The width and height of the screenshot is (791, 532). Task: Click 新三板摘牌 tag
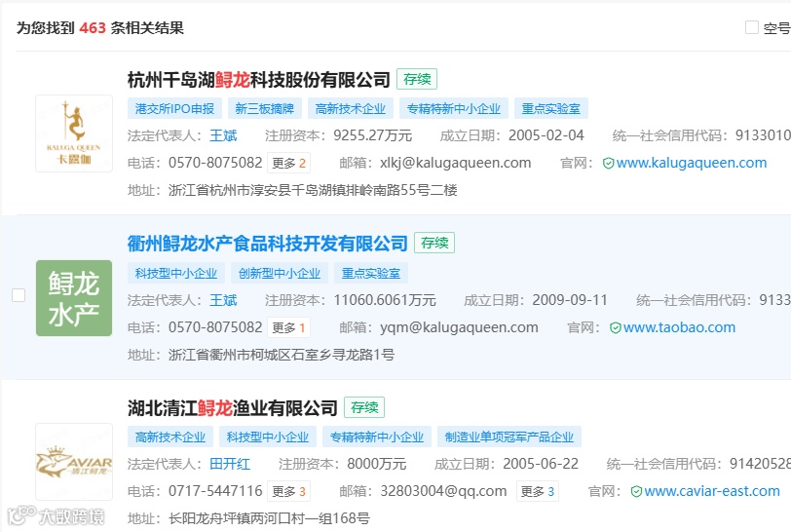[x=264, y=108]
